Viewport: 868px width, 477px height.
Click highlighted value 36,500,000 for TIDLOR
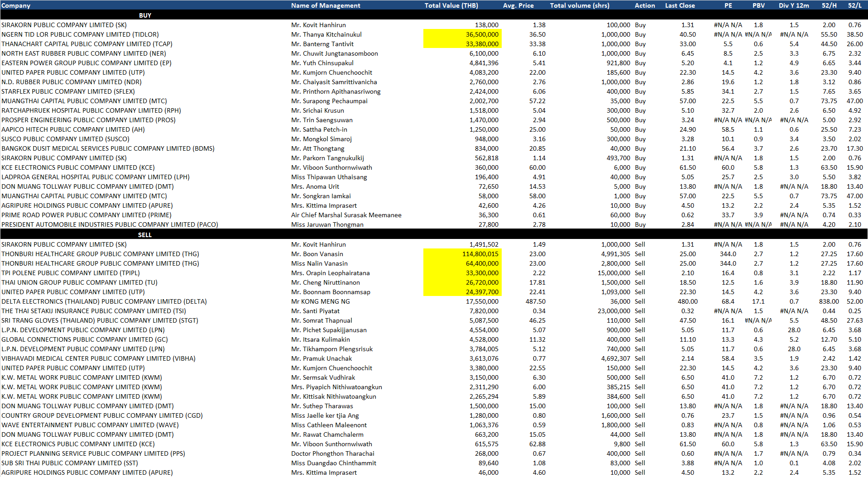click(x=482, y=34)
